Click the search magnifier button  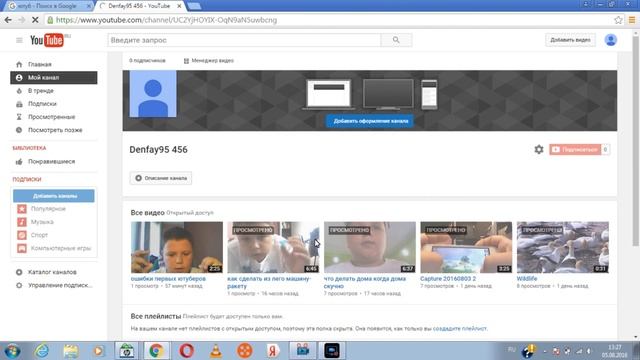pyautogui.click(x=396, y=40)
